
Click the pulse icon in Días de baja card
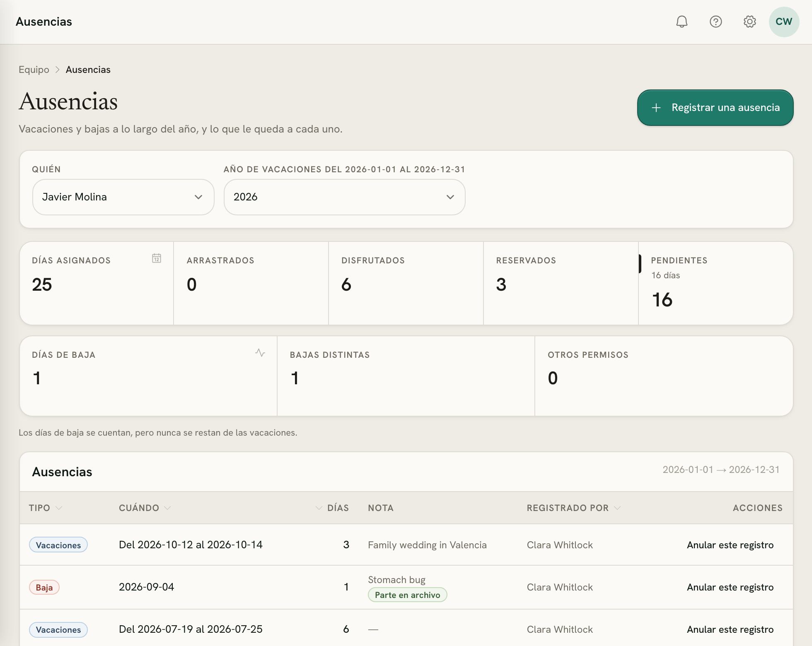pyautogui.click(x=260, y=353)
